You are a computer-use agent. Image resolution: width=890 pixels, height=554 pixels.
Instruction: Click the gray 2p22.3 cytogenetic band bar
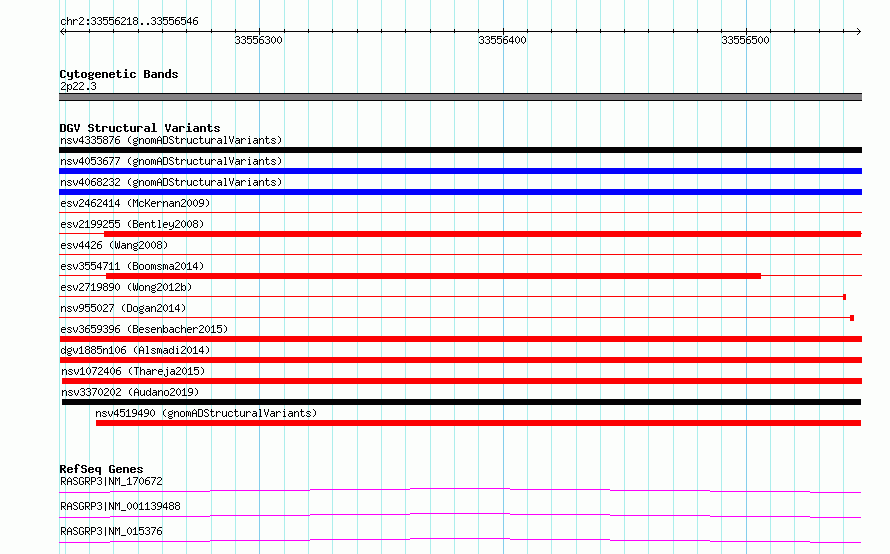coord(460,97)
